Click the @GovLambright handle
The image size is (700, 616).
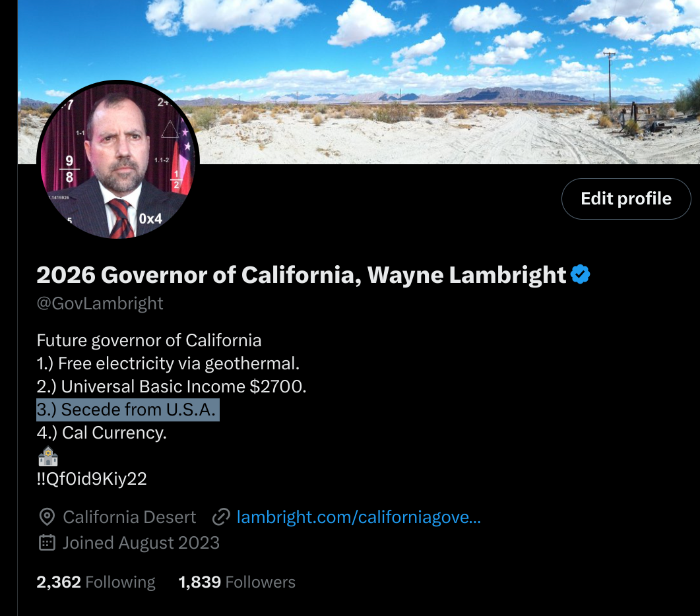100,303
